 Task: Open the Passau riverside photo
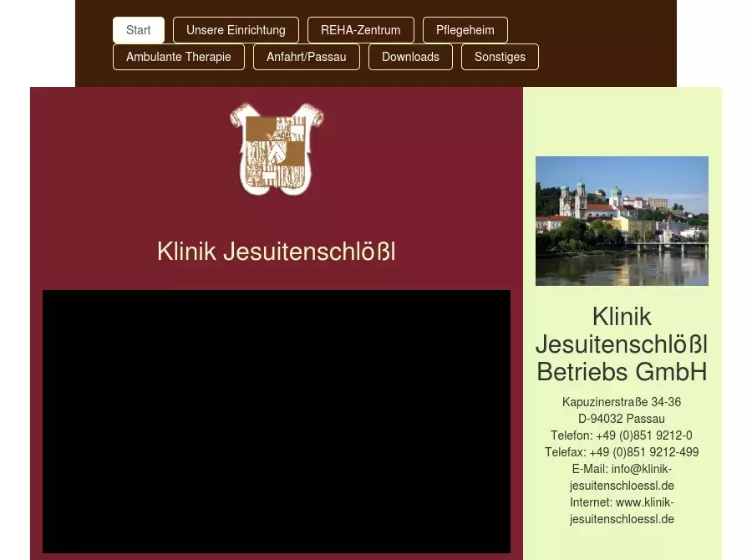(622, 221)
